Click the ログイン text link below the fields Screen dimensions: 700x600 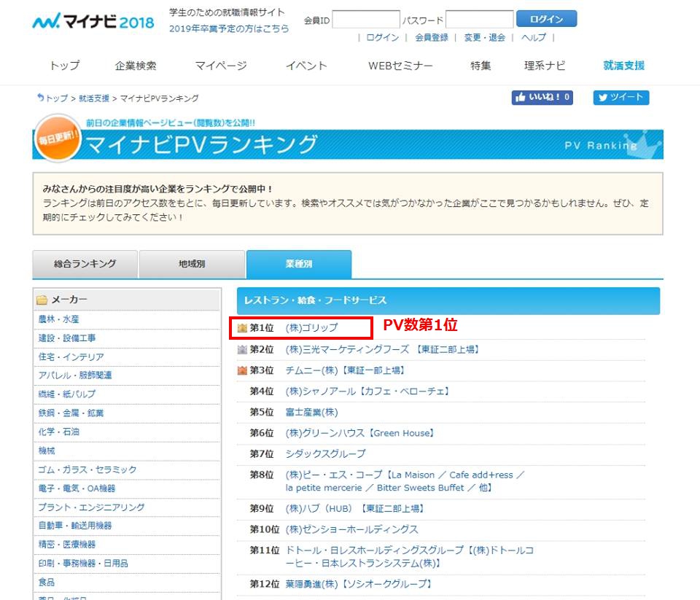[383, 37]
